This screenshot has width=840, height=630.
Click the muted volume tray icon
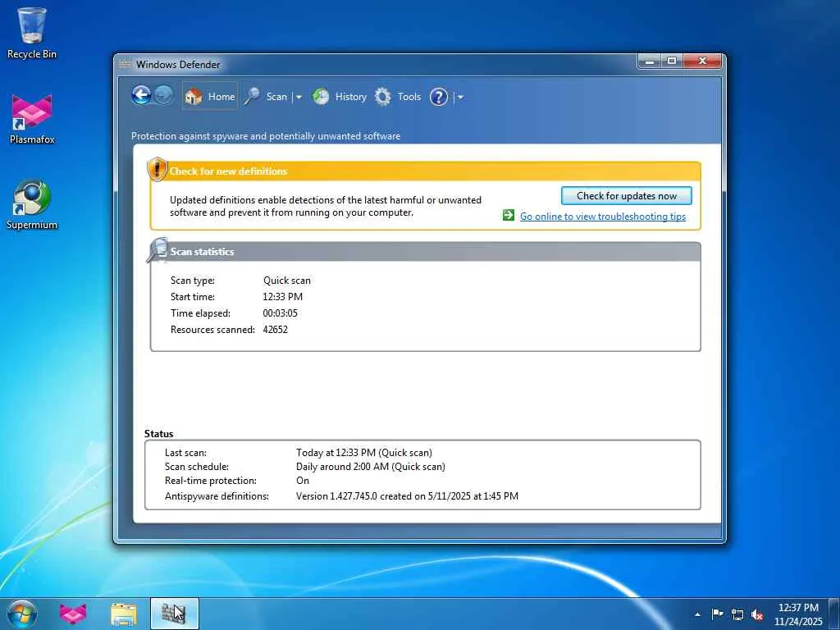tap(757, 614)
